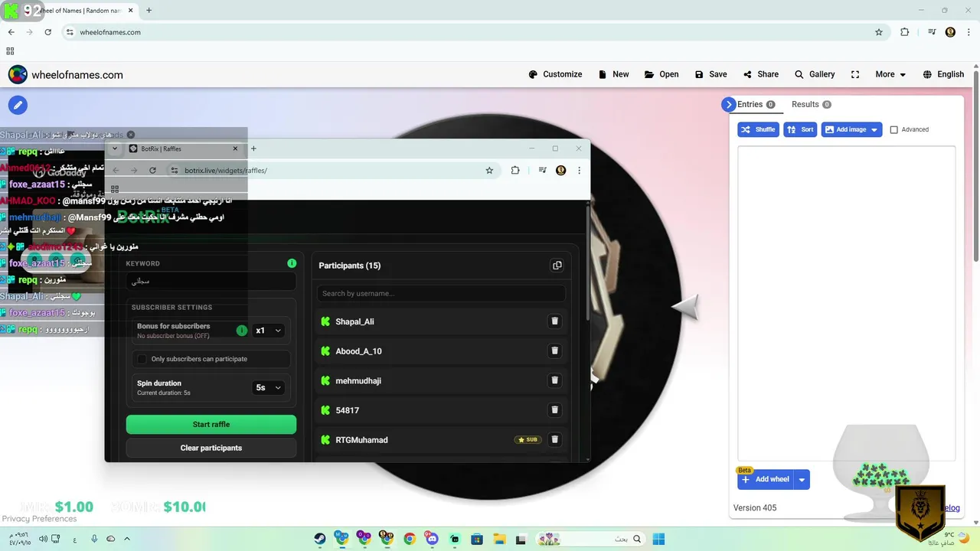The width and height of the screenshot is (980, 551).
Task: Delete participant 54817
Action: tap(555, 410)
